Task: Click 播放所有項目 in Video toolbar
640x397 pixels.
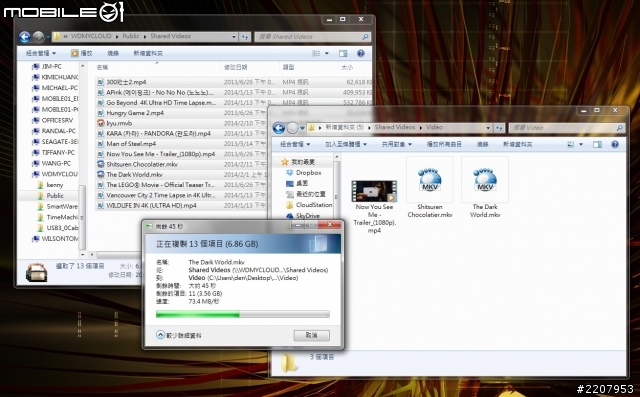Action: (444, 144)
